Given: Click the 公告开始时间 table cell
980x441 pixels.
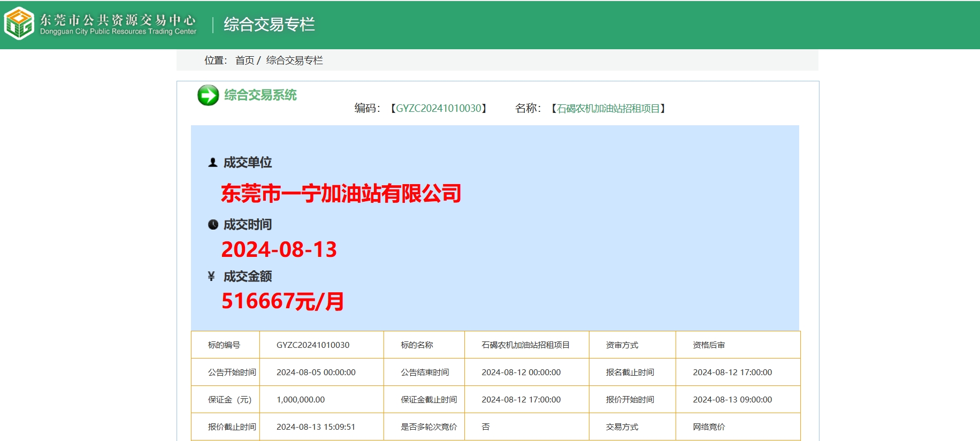Looking at the screenshot, I should pos(225,372).
